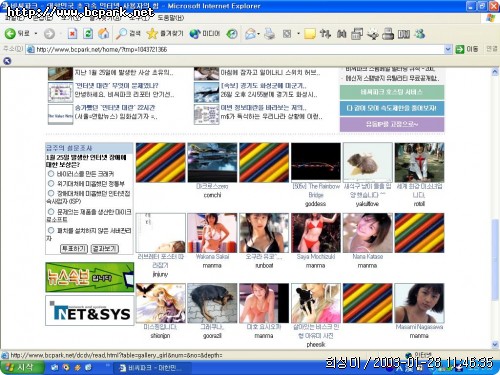Expand the Forward button history dropdown arrow
The image size is (500, 375).
tap(60, 34)
